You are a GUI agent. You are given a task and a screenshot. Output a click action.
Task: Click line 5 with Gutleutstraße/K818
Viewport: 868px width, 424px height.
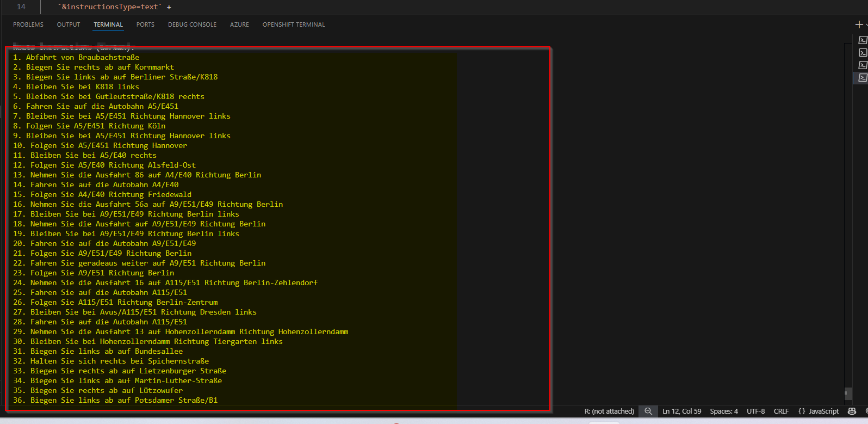pyautogui.click(x=109, y=96)
